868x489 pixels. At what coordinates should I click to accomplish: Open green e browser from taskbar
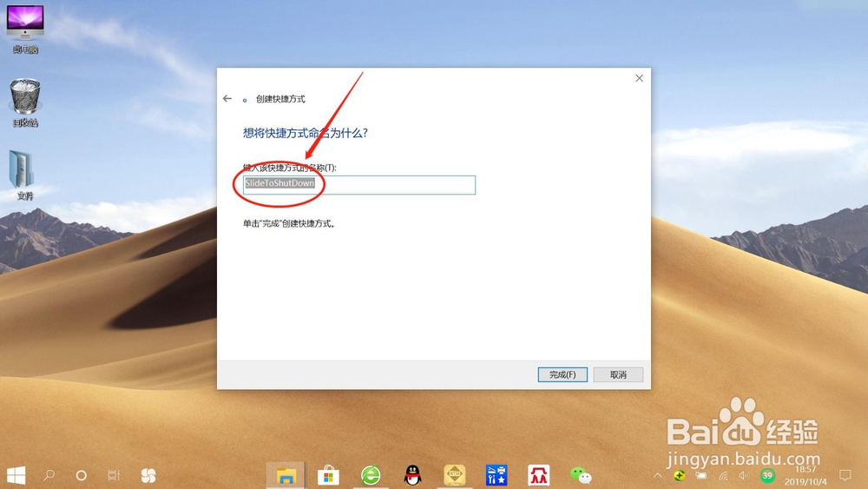point(371,475)
